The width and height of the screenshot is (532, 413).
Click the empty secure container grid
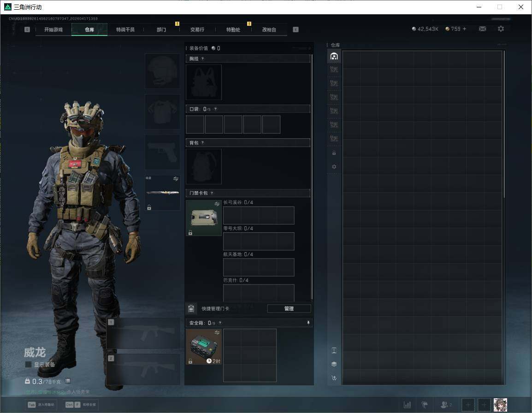pos(250,355)
